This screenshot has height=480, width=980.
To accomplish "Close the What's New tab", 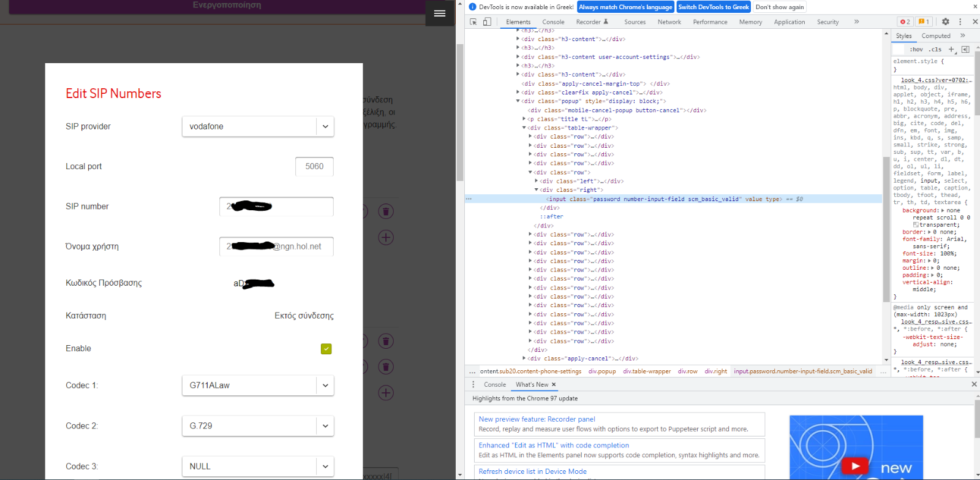I will pyautogui.click(x=554, y=384).
